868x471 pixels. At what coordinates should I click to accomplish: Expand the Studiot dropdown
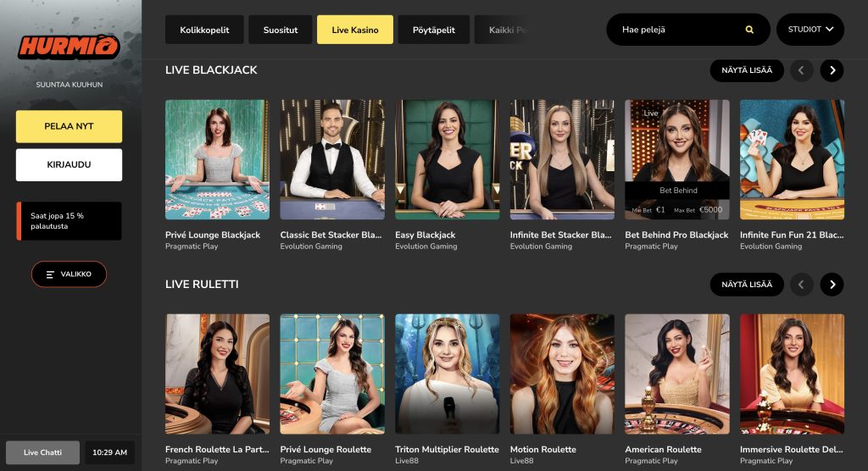click(810, 30)
